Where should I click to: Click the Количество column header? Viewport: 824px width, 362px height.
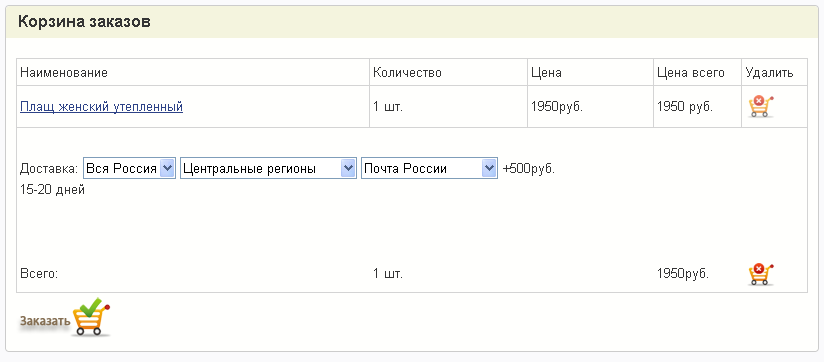coord(407,73)
